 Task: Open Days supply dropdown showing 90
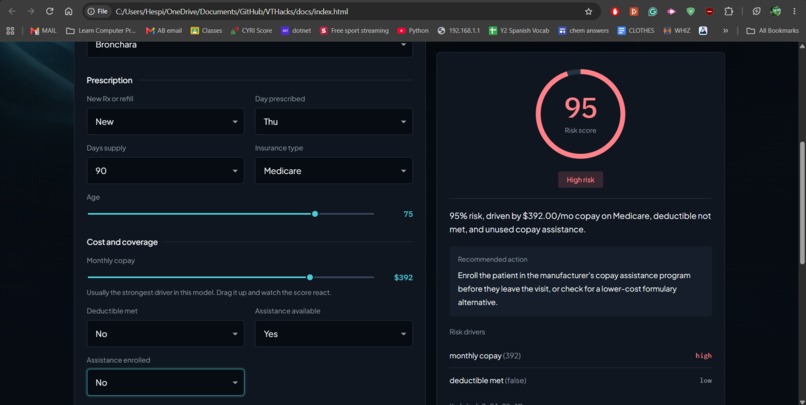click(x=166, y=171)
